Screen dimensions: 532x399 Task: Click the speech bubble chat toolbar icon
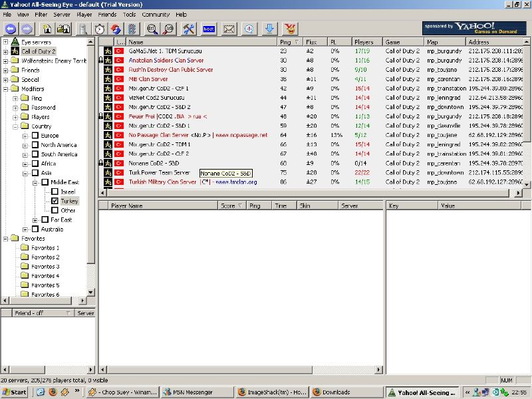click(249, 29)
